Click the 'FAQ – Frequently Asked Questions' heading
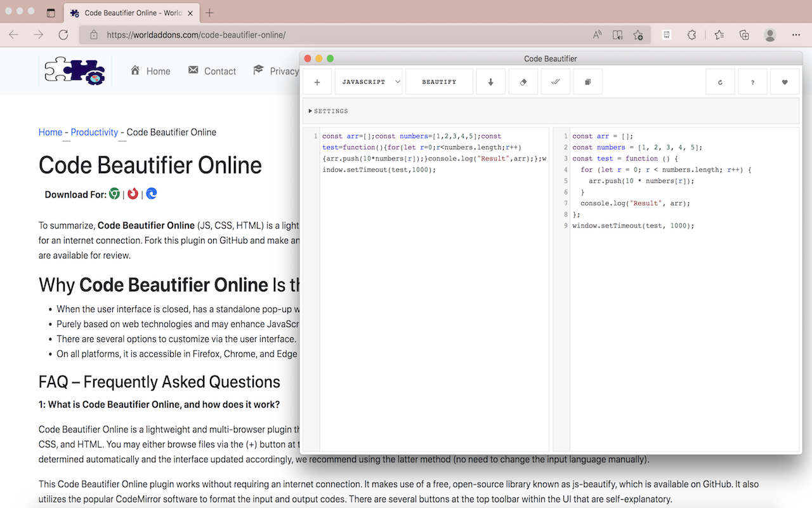Viewport: 812px width, 508px height. [159, 382]
